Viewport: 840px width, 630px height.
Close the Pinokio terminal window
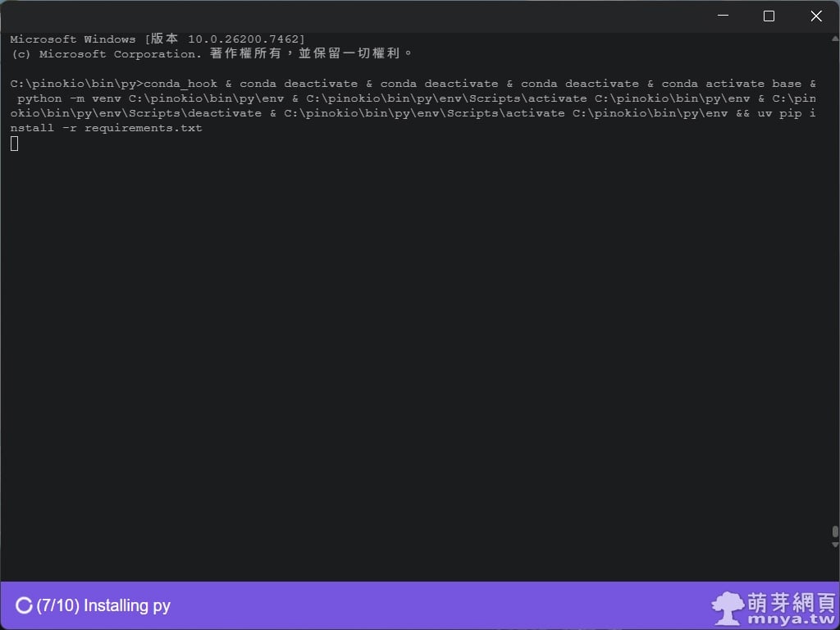[816, 16]
